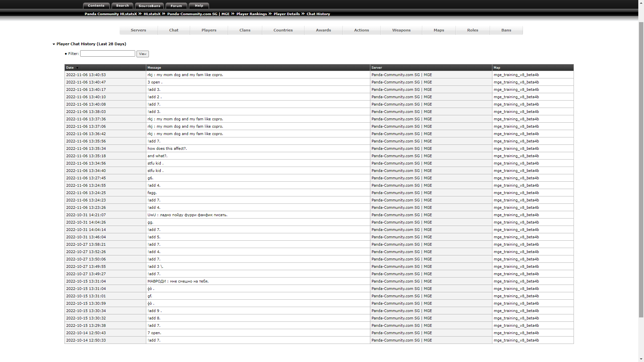This screenshot has width=644, height=362.
Task: Click the Contents menu item
Action: [x=96, y=5]
